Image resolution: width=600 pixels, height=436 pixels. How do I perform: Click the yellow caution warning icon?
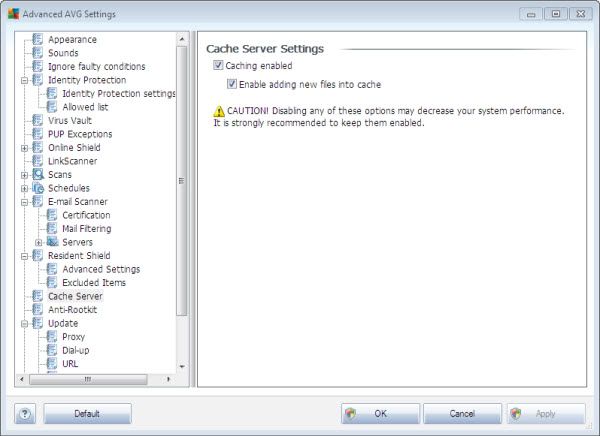pyautogui.click(x=219, y=111)
